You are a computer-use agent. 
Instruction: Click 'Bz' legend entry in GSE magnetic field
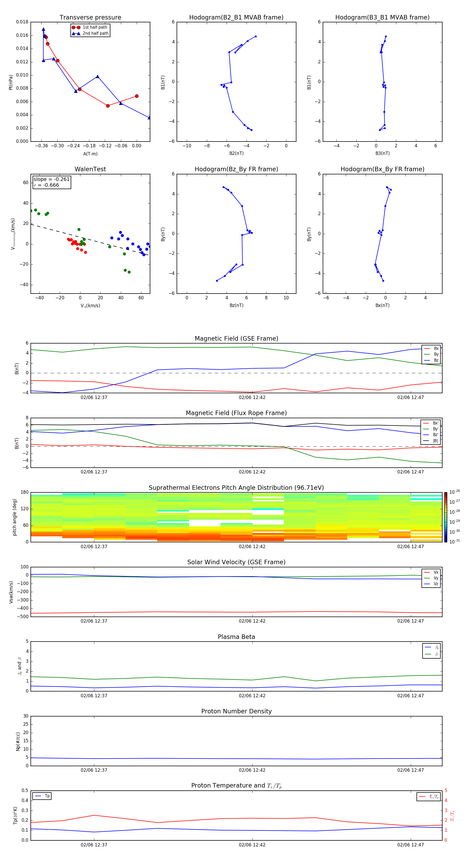[x=431, y=361]
